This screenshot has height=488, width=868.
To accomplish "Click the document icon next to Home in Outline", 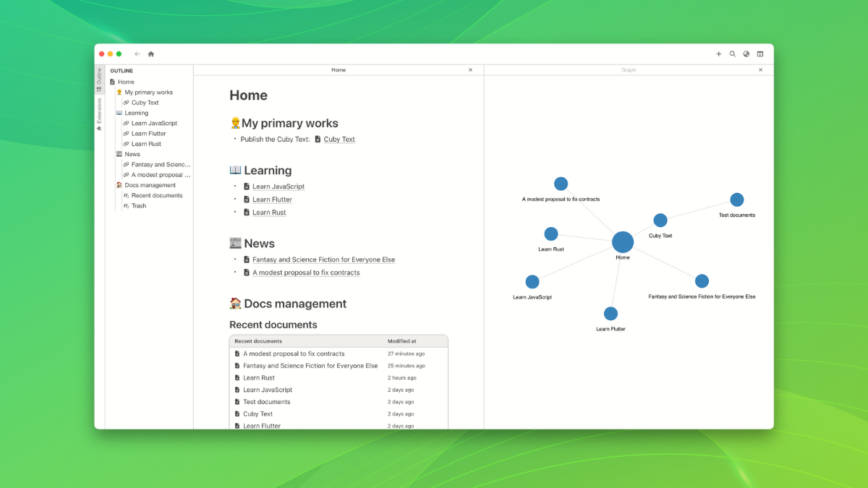I will tap(114, 82).
